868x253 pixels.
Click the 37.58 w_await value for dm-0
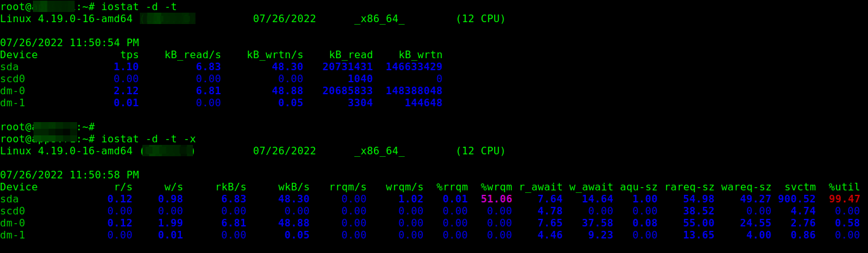click(x=597, y=223)
